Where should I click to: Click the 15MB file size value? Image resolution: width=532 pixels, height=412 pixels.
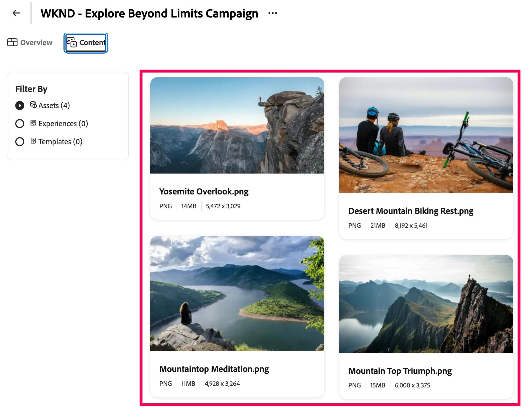[378, 385]
